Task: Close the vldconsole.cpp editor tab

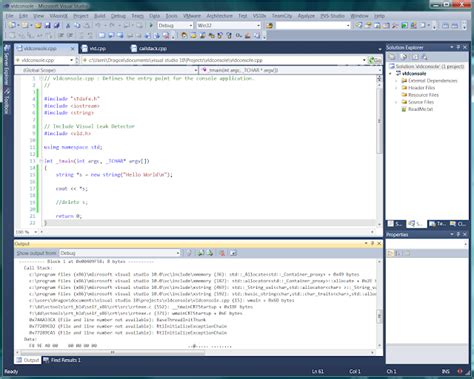Action: (73, 49)
